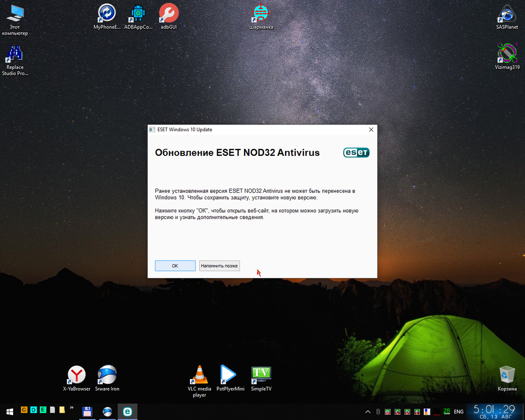Click tray drive E indicator

(x=417, y=412)
